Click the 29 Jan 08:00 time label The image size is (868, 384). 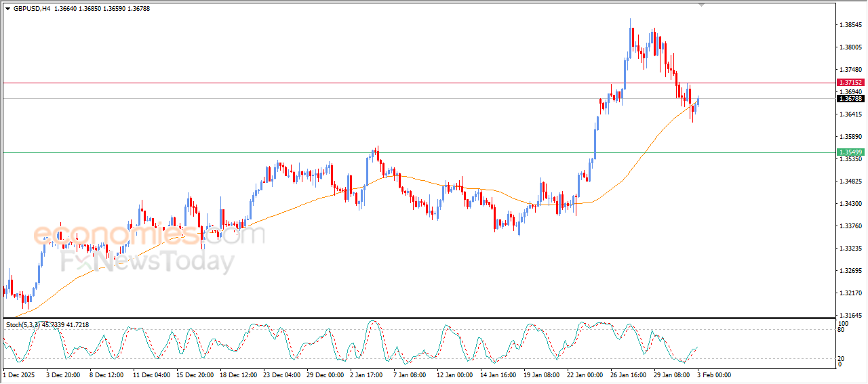tap(671, 375)
